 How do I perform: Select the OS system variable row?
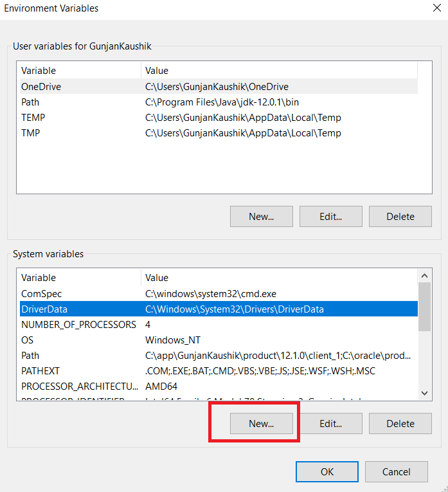[27, 340]
